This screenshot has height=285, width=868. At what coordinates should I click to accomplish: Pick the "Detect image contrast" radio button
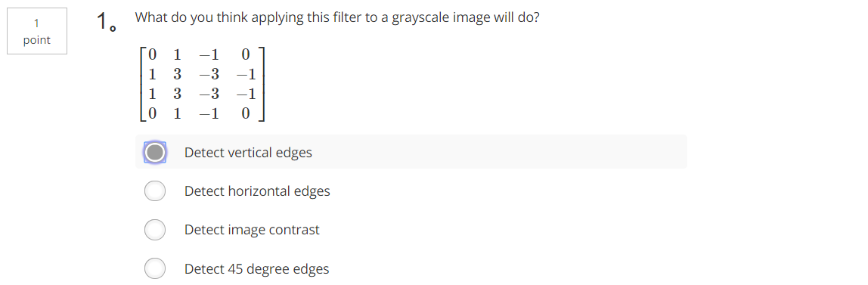[155, 230]
